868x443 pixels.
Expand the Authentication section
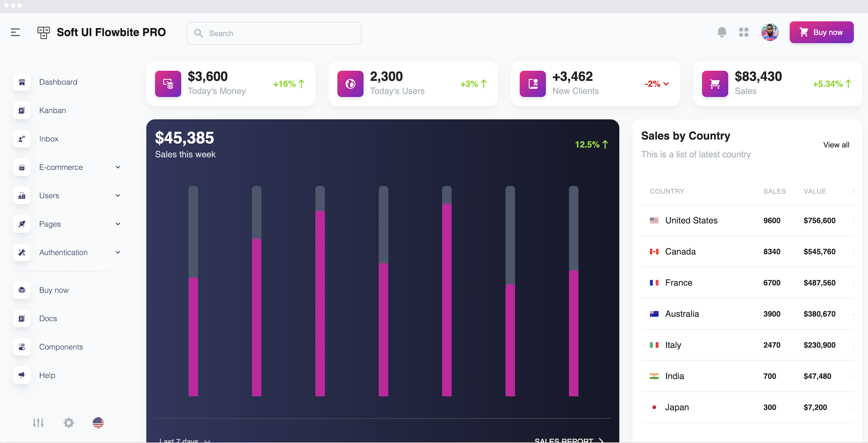point(118,252)
